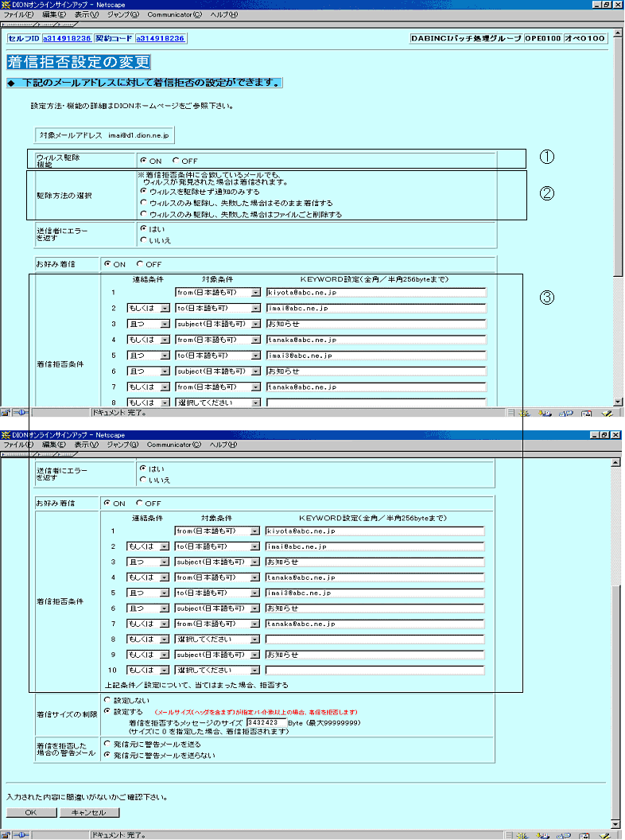Launch Composer pencil icon in bottom component bar
The width and height of the screenshot is (625, 840).
(x=606, y=835)
